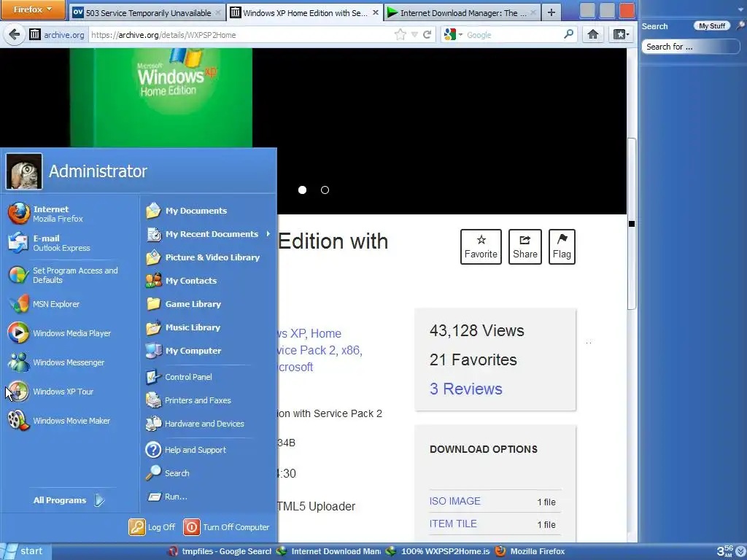Bookmark page with the star icon

pos(400,34)
